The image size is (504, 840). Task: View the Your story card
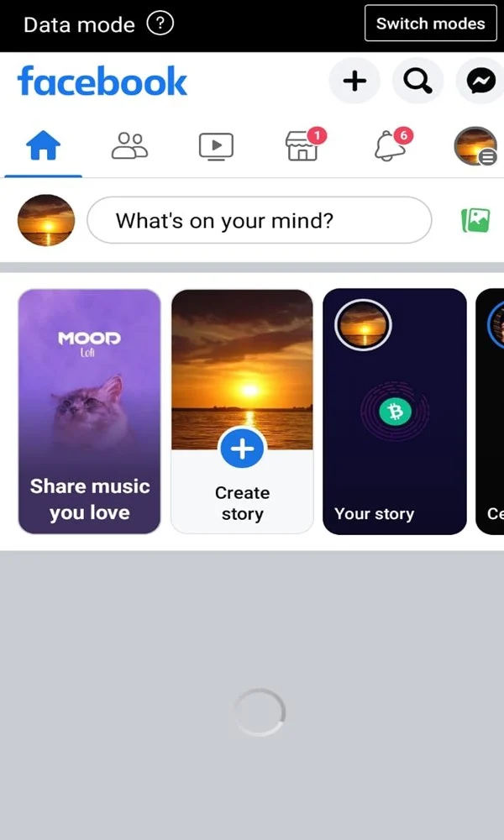click(395, 412)
